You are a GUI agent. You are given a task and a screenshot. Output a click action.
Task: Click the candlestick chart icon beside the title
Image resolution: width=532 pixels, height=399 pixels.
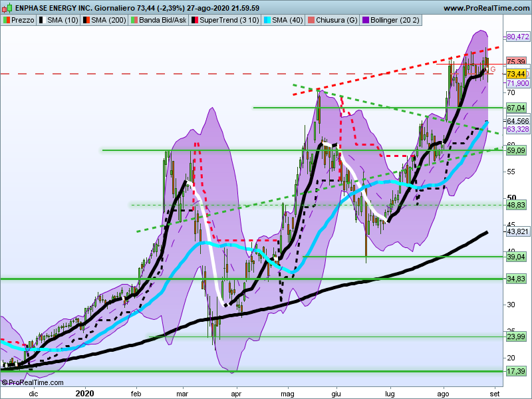click(7, 7)
